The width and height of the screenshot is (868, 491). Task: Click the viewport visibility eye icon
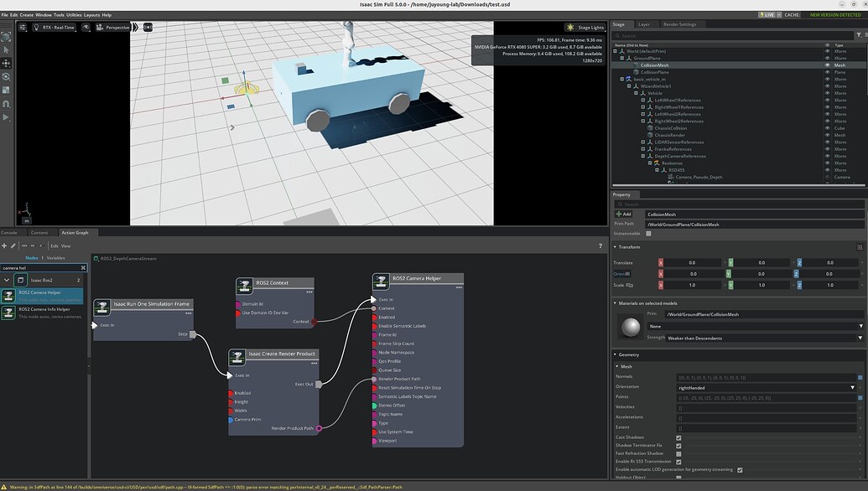click(x=87, y=27)
